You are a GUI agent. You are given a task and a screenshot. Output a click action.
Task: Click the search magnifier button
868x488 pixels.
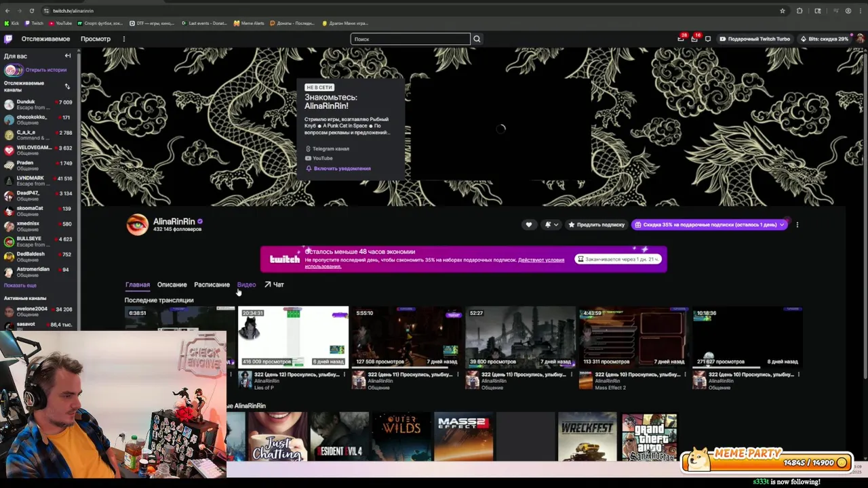coord(477,39)
